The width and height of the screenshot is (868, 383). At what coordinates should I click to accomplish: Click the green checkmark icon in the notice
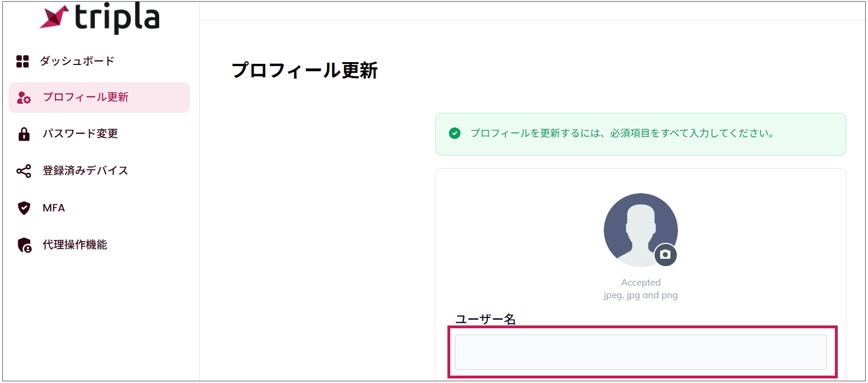click(454, 133)
